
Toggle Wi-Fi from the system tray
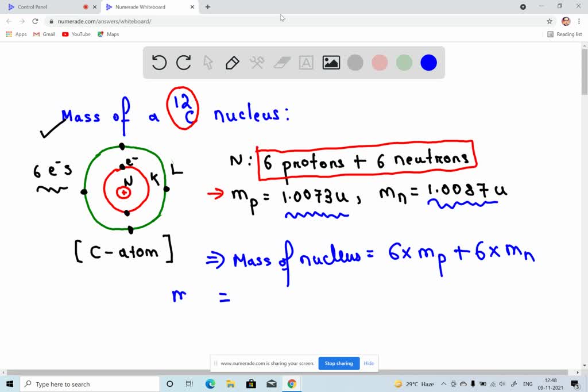click(x=493, y=384)
